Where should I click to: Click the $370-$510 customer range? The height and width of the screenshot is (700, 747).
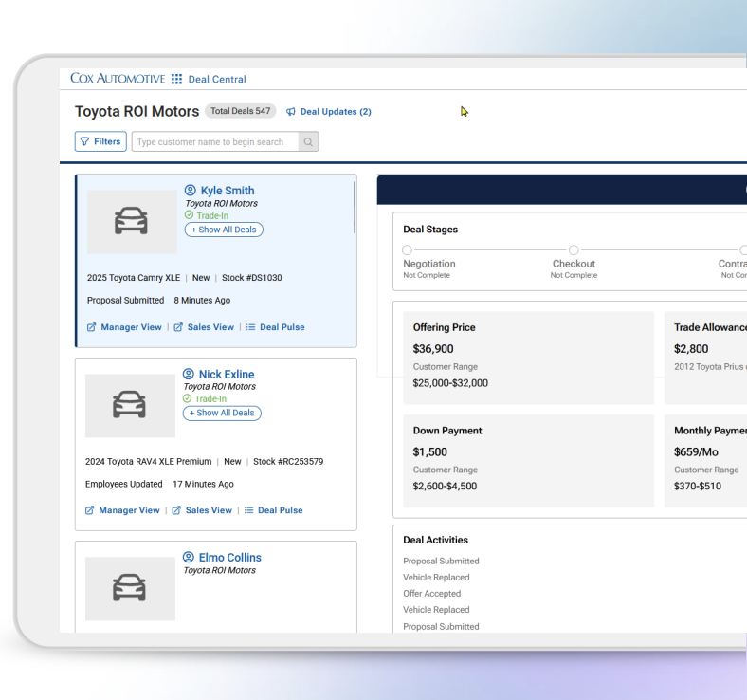[x=698, y=486]
